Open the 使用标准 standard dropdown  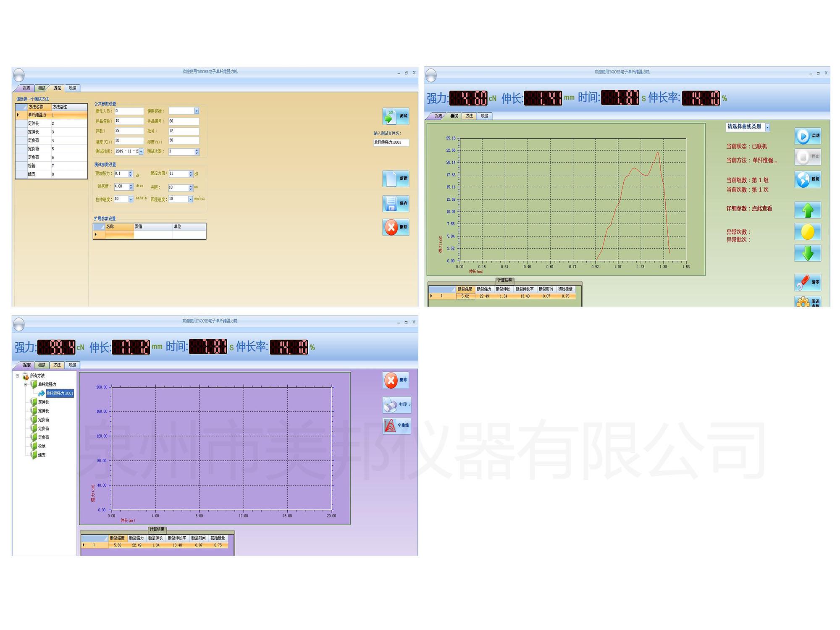197,111
